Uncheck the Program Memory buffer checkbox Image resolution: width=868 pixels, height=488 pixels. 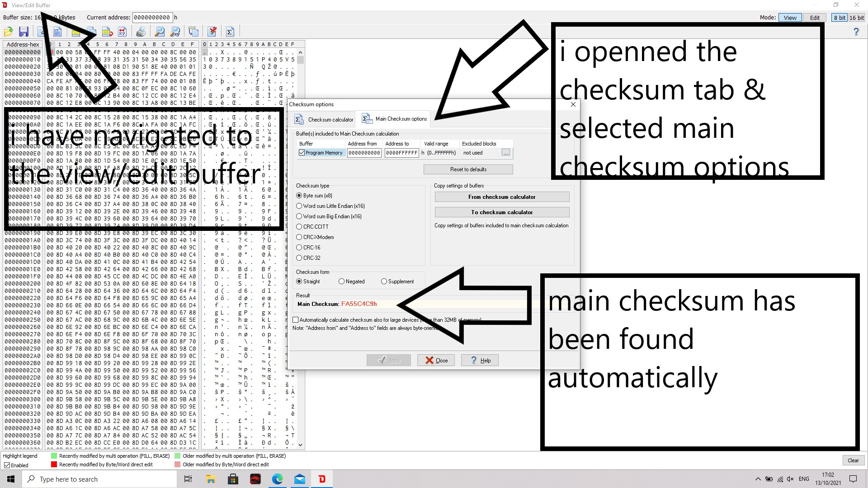pyautogui.click(x=302, y=153)
